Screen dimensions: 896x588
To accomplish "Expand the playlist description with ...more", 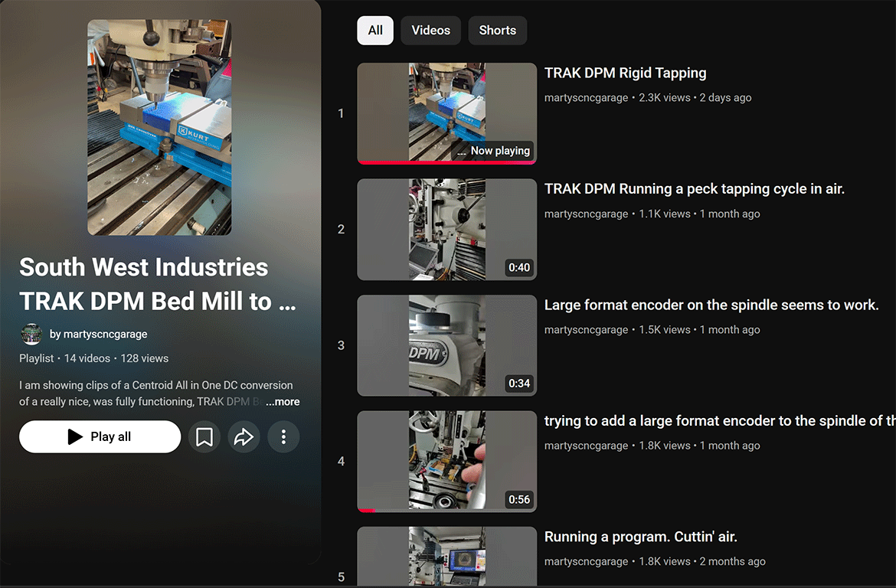I will point(283,401).
